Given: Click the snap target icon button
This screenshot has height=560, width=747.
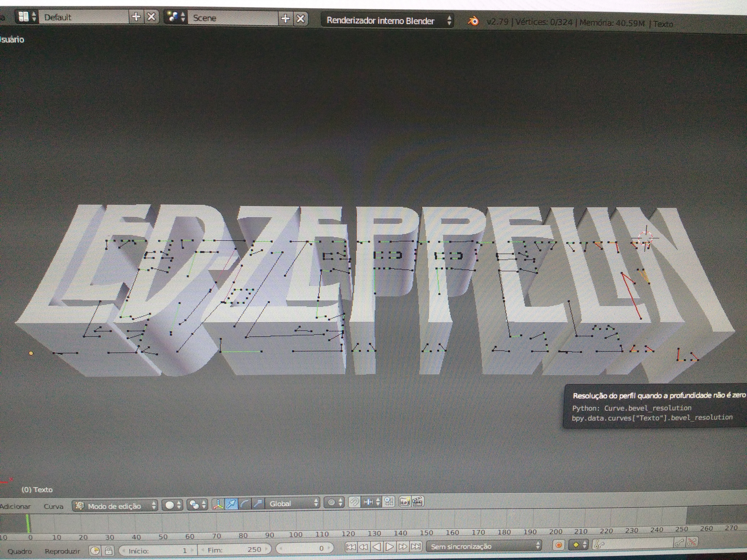Looking at the screenshot, I should 389,502.
